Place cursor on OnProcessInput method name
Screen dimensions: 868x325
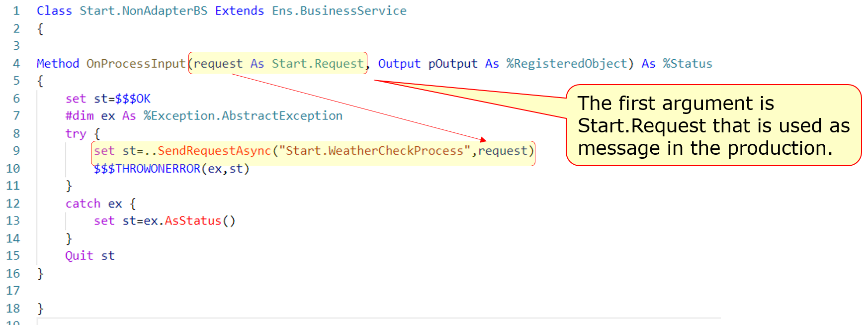[x=135, y=64]
